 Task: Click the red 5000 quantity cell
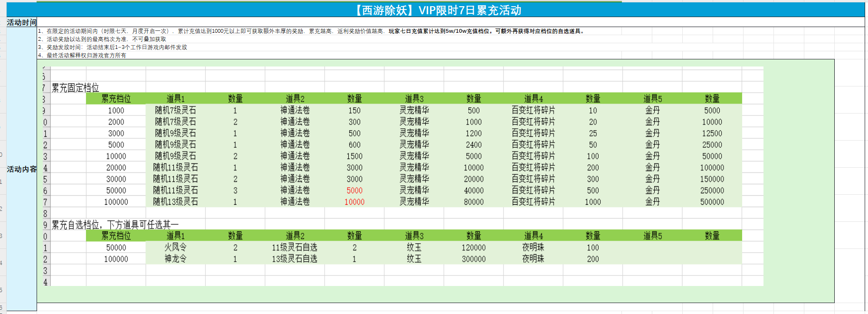[354, 190]
